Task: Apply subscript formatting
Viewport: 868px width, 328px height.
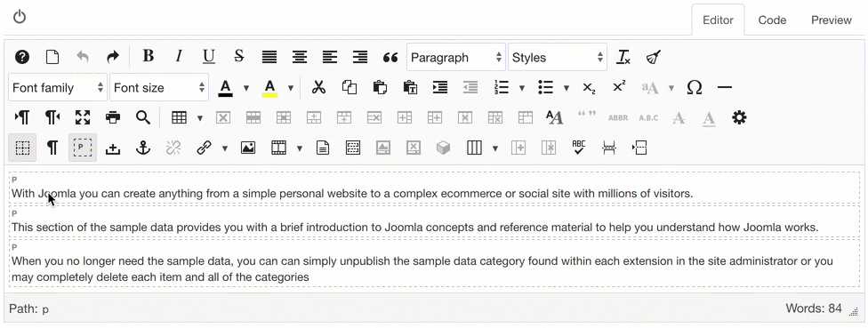Action: (590, 87)
